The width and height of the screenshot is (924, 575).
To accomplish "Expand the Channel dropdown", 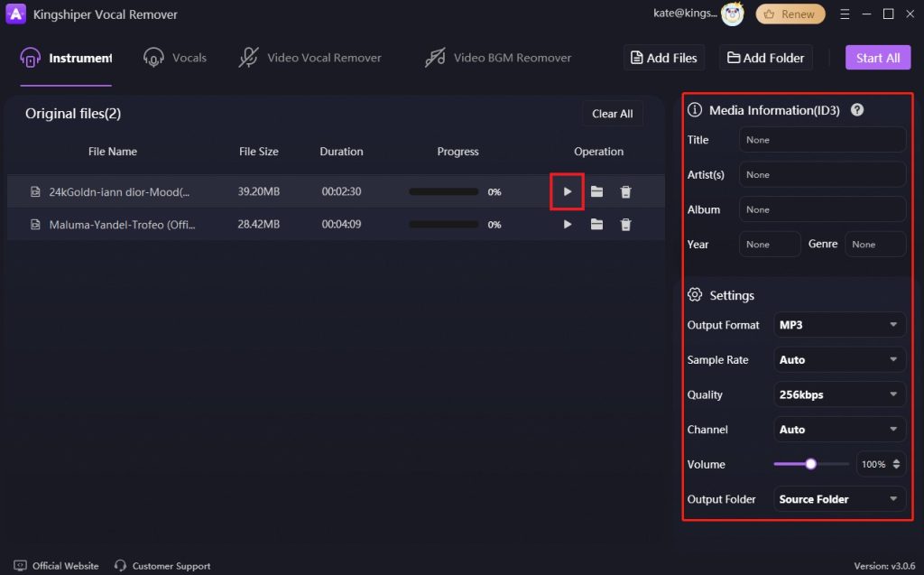I will 839,430.
